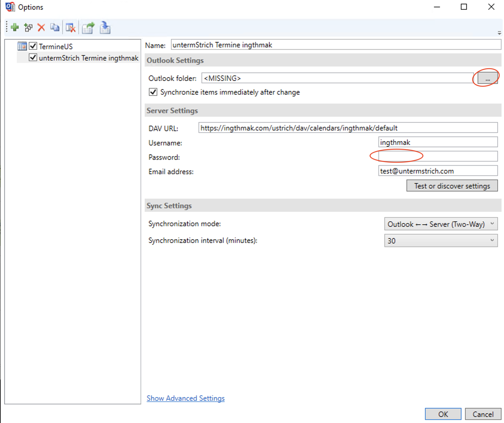Click the import profiles icon with blue arrow
The height and width of the screenshot is (423, 504).
pos(105,28)
